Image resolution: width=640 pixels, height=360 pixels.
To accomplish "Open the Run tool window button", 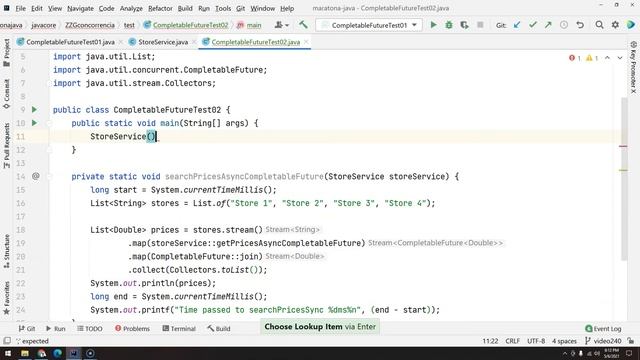I will click(56, 328).
